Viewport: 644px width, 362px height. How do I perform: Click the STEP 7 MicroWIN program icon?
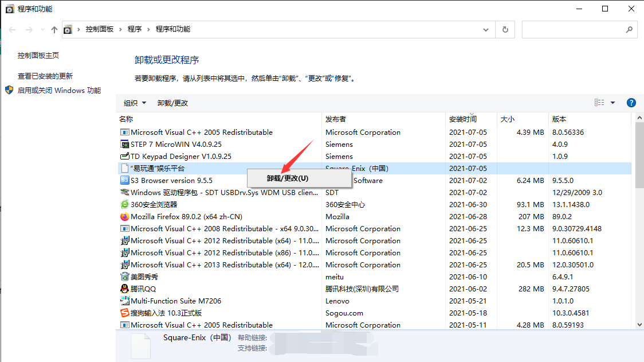pos(125,145)
